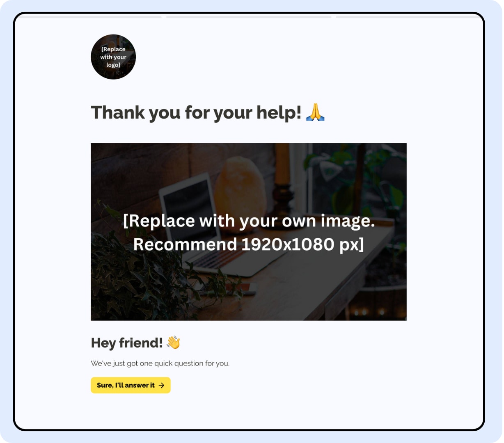Click the waving hand emoji
Screen dimensions: 504x443
[x=173, y=343]
